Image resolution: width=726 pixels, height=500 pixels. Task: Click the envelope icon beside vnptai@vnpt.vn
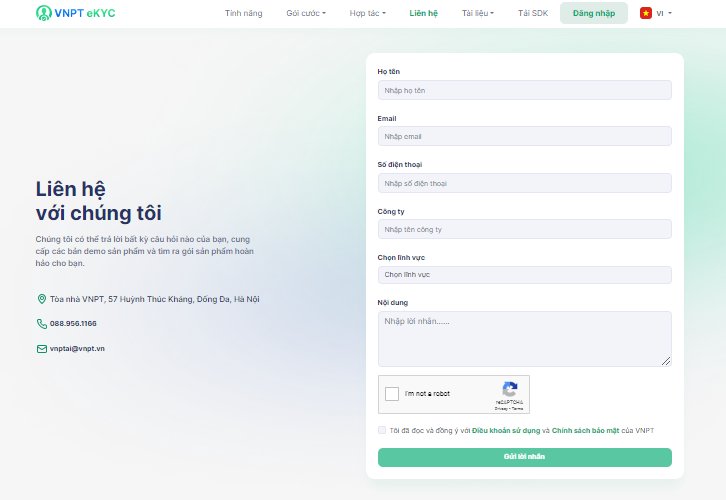[x=42, y=349]
